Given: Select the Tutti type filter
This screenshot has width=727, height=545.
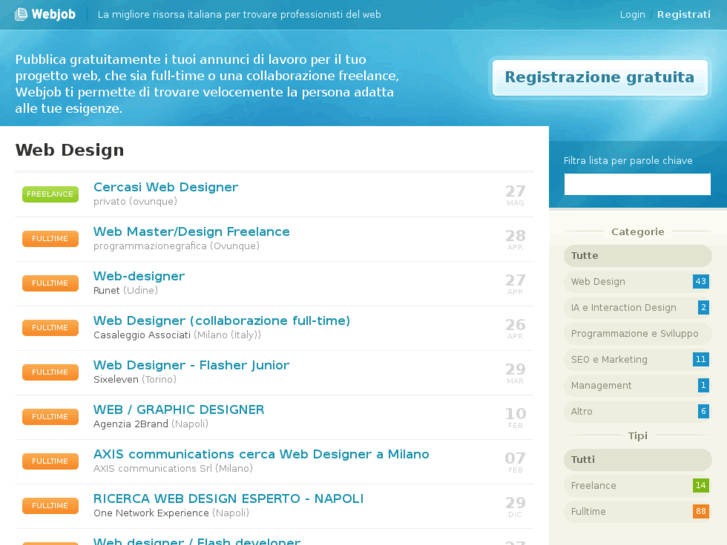Looking at the screenshot, I should [x=638, y=460].
